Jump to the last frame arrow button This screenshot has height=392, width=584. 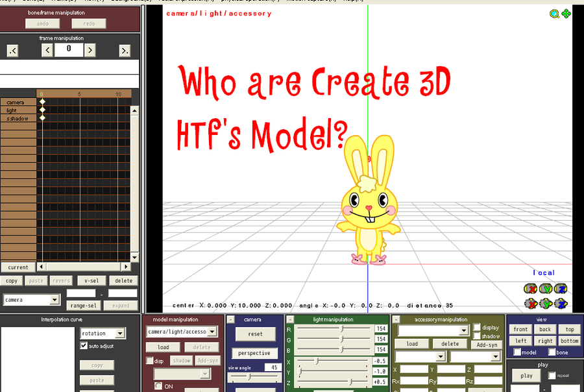coord(125,51)
